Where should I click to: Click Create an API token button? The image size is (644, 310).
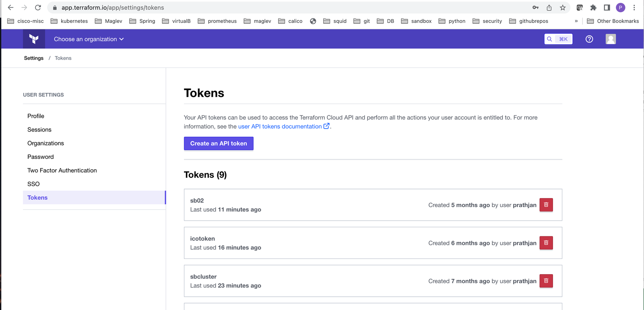click(x=219, y=144)
